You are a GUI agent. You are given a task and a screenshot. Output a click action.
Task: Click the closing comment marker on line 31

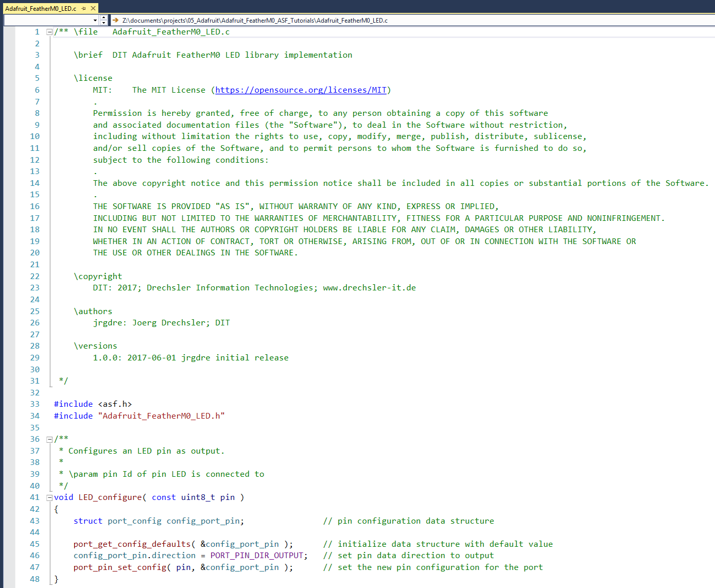[63, 381]
